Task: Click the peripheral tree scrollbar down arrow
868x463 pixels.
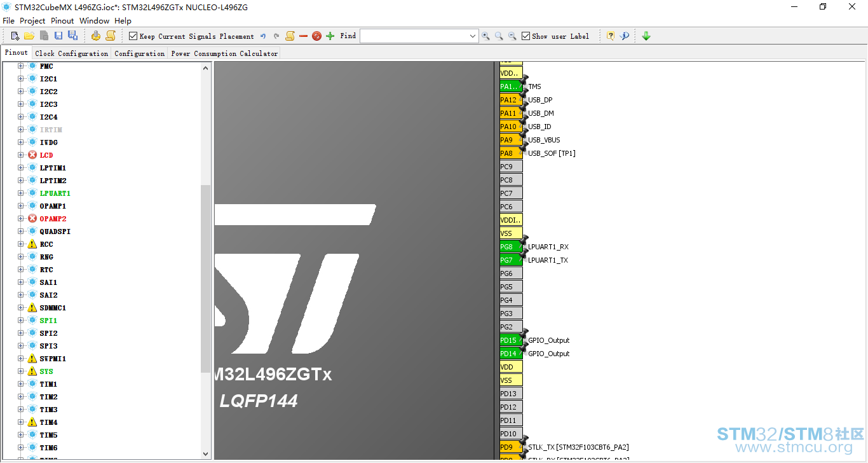Action: 205,453
